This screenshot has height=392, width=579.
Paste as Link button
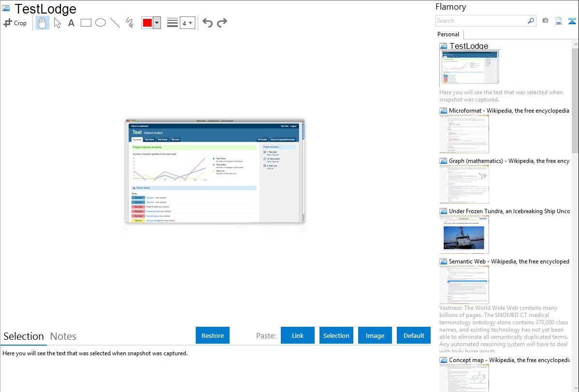point(298,335)
